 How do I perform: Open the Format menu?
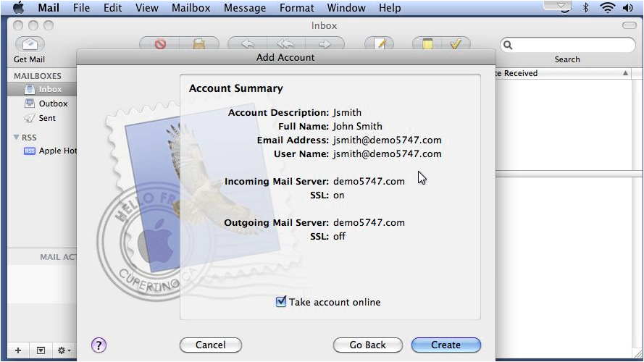coord(296,7)
